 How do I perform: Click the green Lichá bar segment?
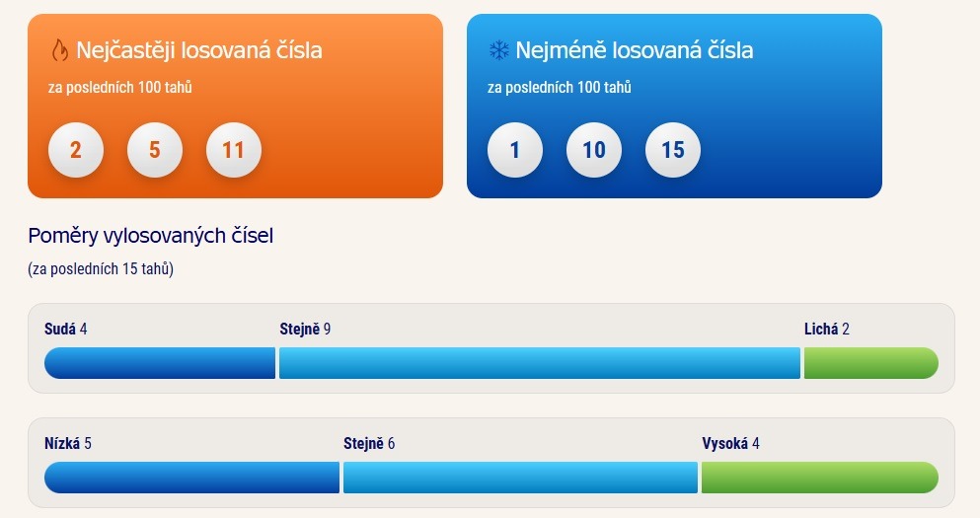[x=871, y=363]
